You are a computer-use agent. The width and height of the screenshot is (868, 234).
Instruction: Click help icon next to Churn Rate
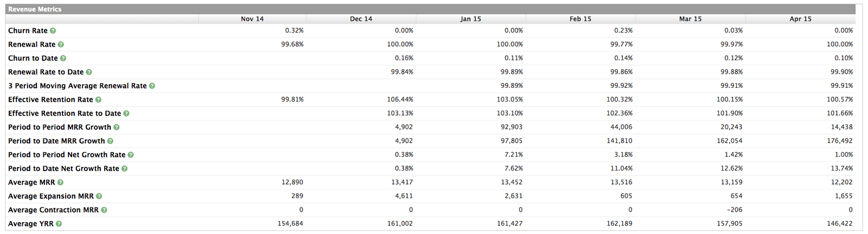tap(53, 31)
